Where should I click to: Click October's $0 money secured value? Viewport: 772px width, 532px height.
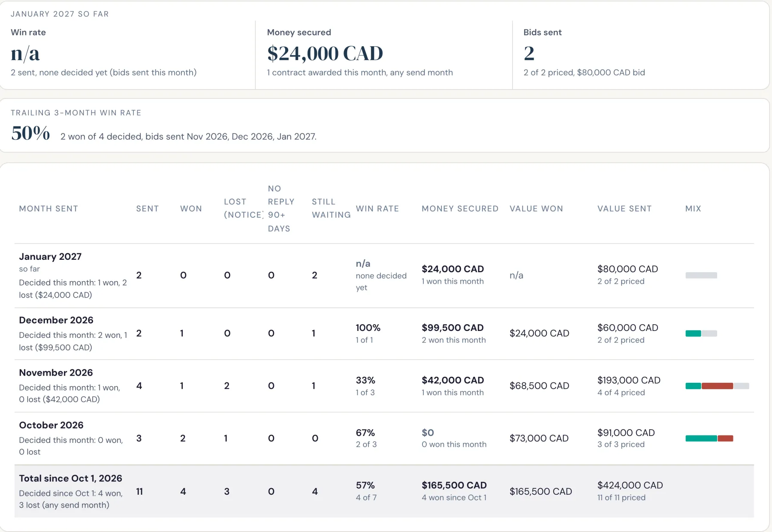coord(428,433)
